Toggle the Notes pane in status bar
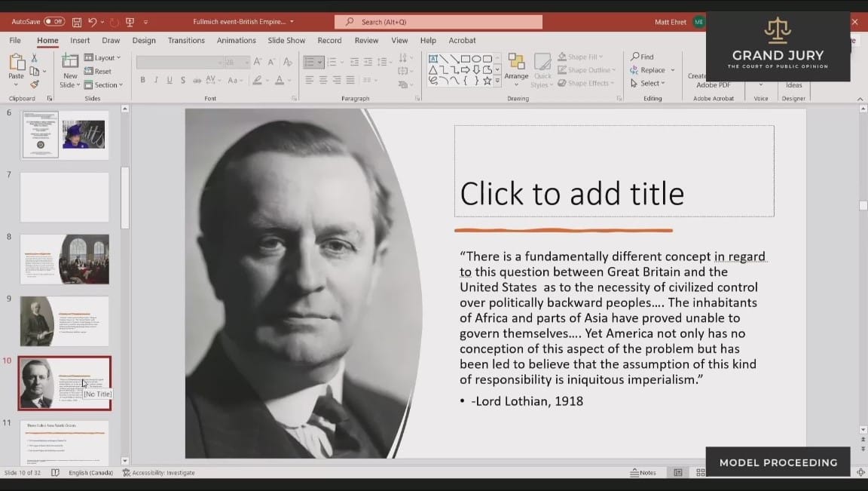 pos(643,473)
